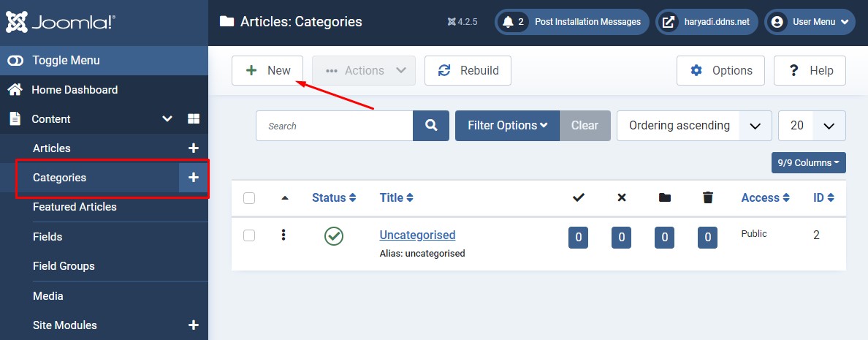
Task: Expand the 9/9 Columns dropdown
Action: (808, 162)
